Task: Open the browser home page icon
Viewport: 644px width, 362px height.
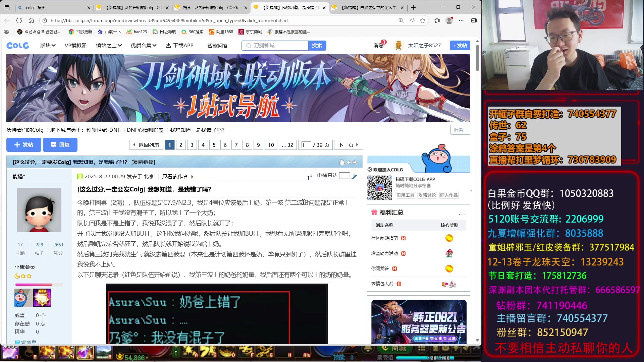Action: tap(31, 20)
